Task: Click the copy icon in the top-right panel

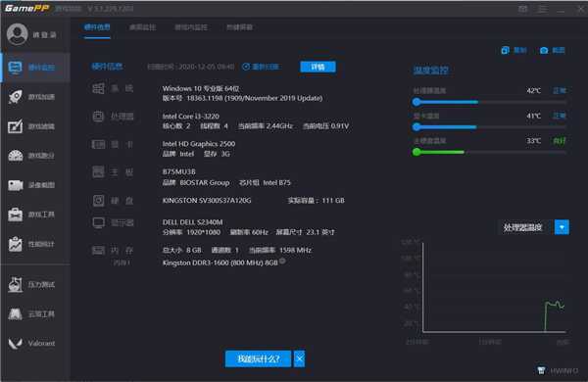Action: [505, 50]
